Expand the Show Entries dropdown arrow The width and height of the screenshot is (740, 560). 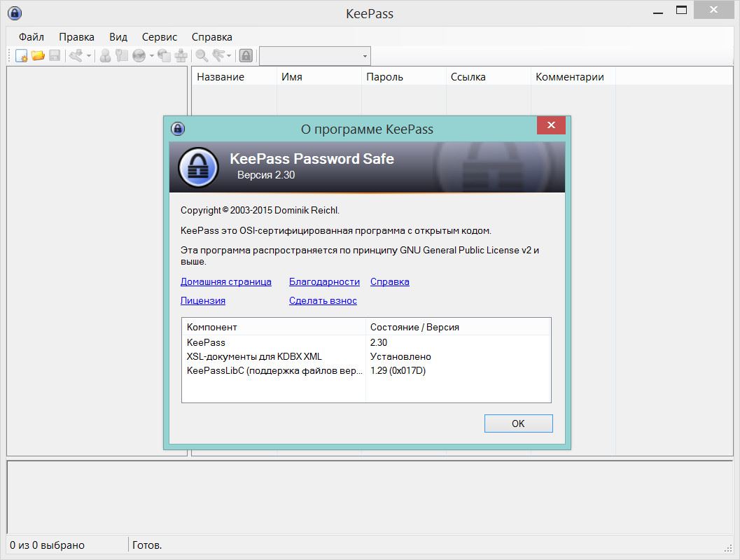229,56
